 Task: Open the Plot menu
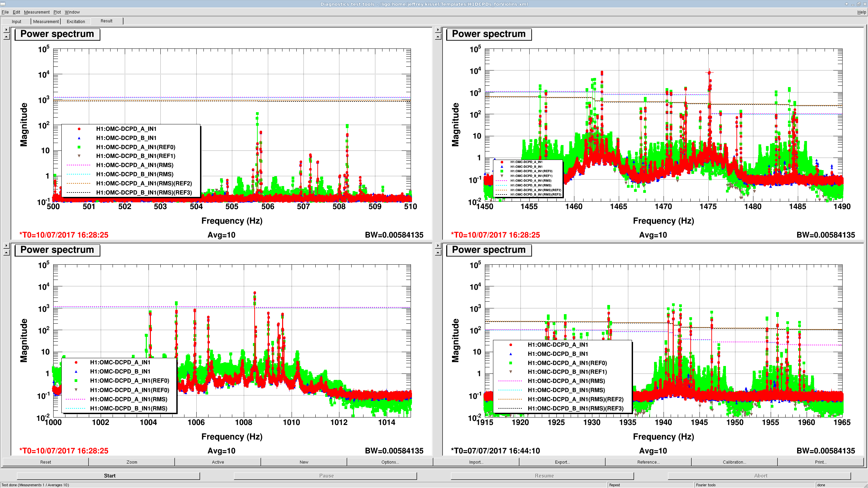pos(57,12)
